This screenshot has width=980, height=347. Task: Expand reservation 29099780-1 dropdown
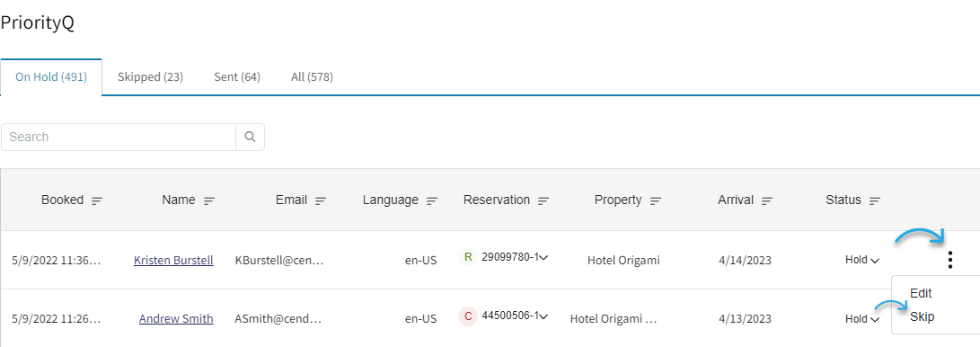click(x=543, y=258)
